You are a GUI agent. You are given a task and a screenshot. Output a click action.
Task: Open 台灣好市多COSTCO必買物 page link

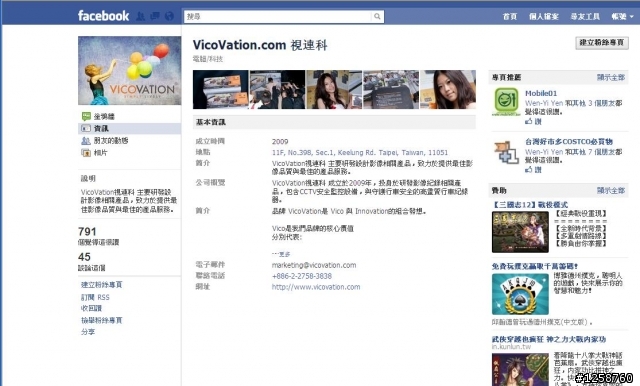pos(569,142)
